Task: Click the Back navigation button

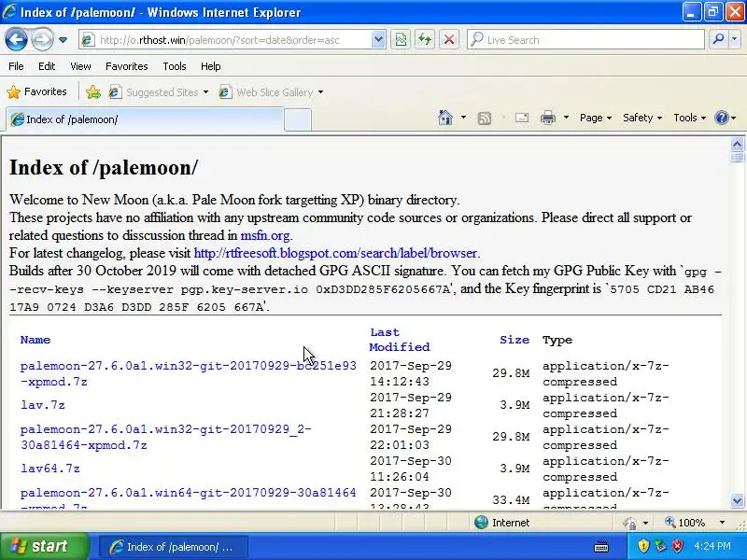Action: point(16,39)
